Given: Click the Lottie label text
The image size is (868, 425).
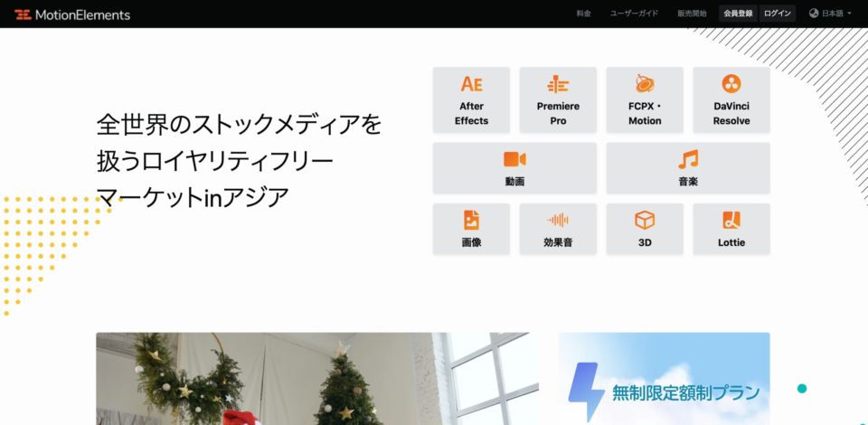Looking at the screenshot, I should pos(731,242).
